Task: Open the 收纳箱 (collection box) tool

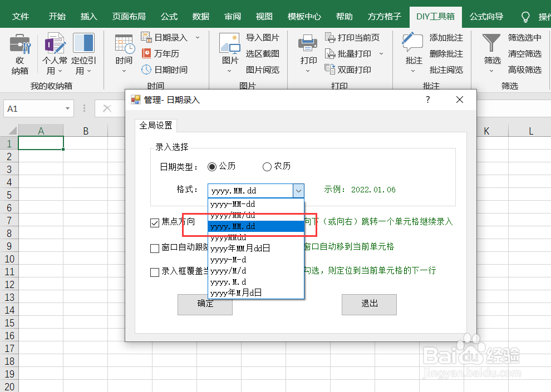Action: click(18, 53)
